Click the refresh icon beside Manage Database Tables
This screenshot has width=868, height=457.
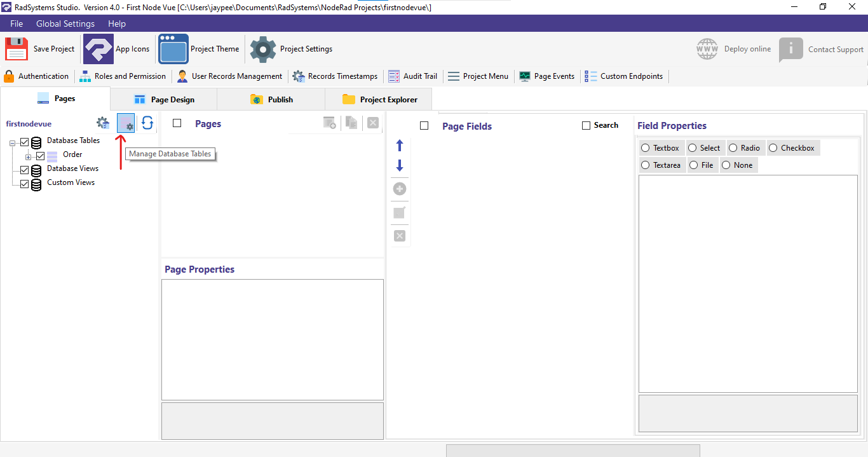[x=147, y=123]
